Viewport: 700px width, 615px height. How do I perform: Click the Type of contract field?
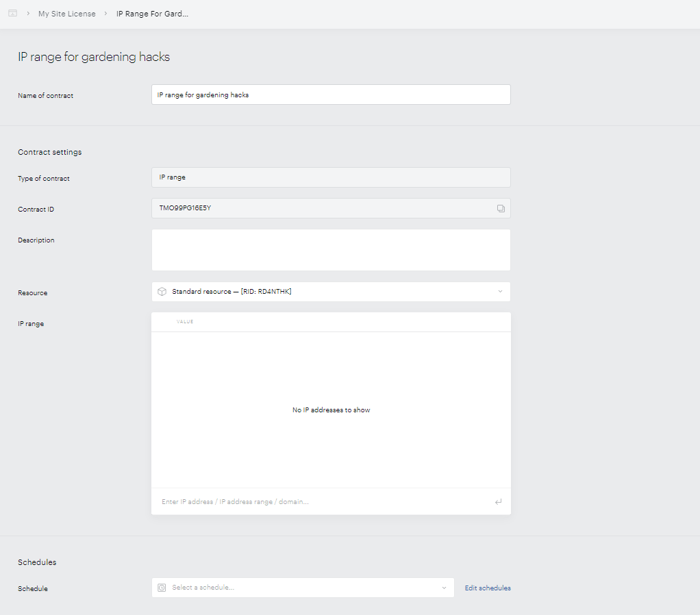tap(331, 177)
